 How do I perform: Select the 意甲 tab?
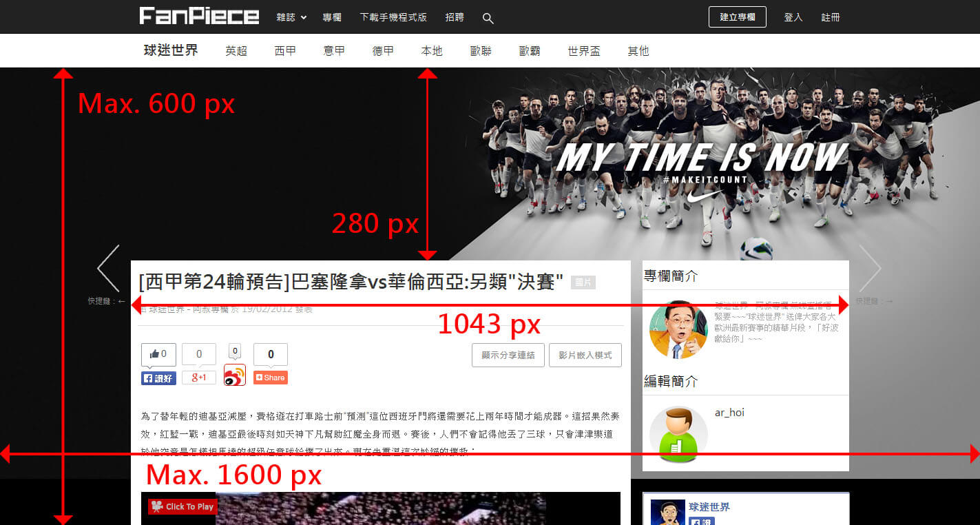click(x=334, y=51)
